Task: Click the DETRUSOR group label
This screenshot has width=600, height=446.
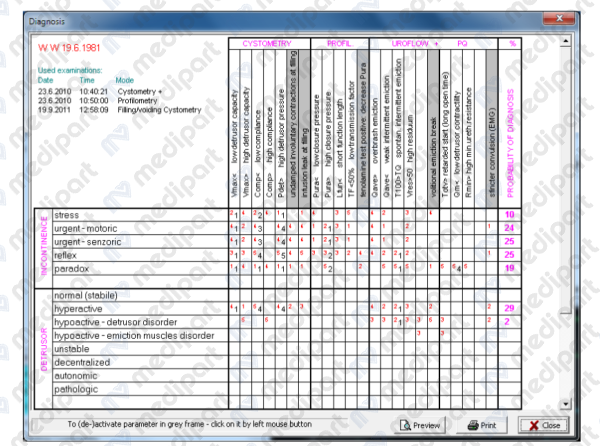Action: (x=44, y=349)
